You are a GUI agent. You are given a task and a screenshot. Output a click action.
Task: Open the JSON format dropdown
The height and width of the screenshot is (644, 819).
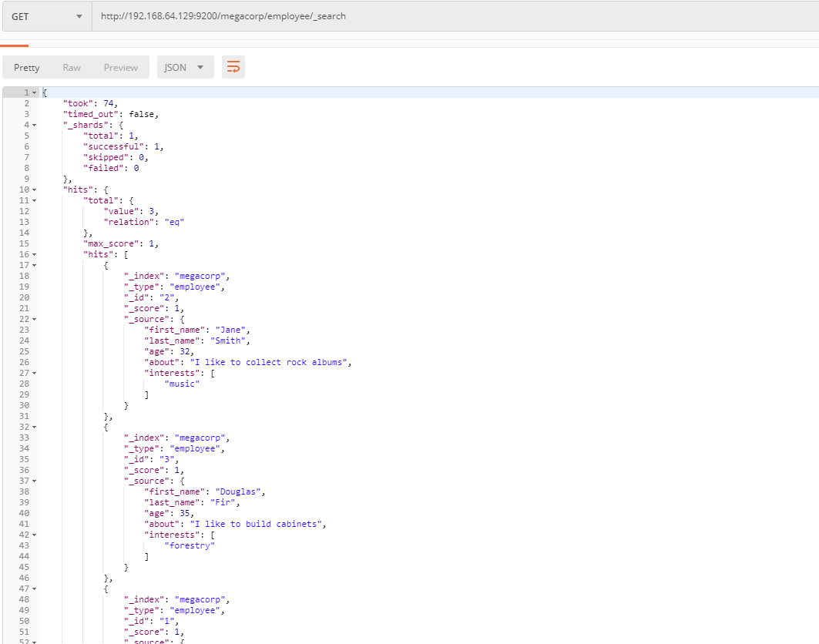(186, 67)
